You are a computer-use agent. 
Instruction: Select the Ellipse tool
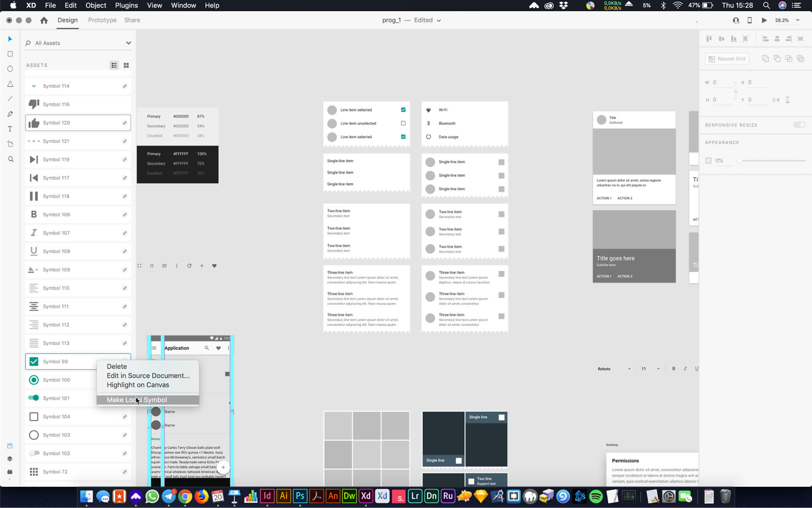10,69
